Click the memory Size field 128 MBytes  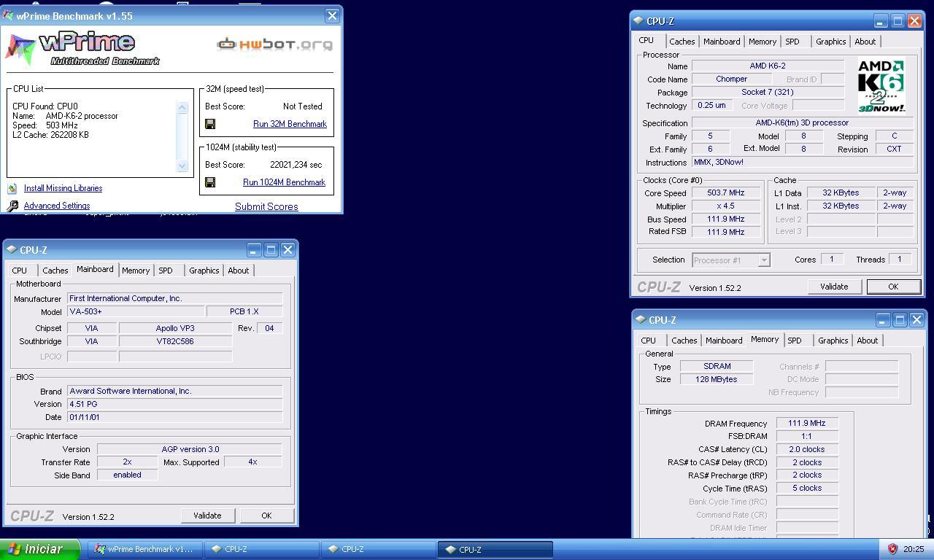click(717, 379)
